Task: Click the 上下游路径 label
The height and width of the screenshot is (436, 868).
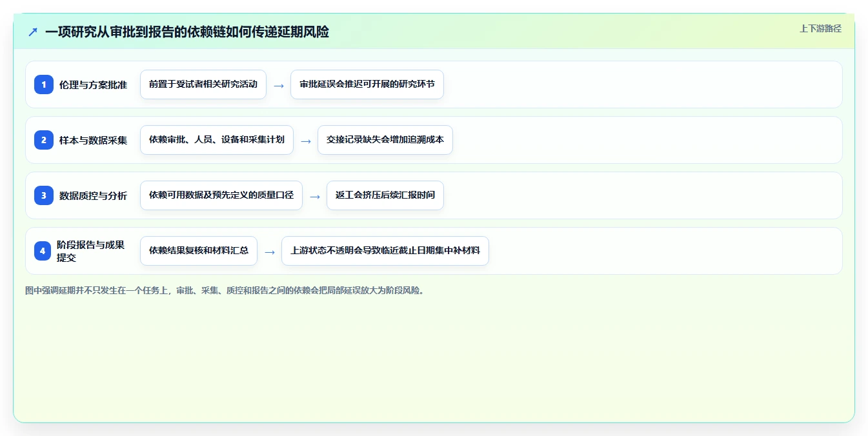Action: (x=820, y=28)
